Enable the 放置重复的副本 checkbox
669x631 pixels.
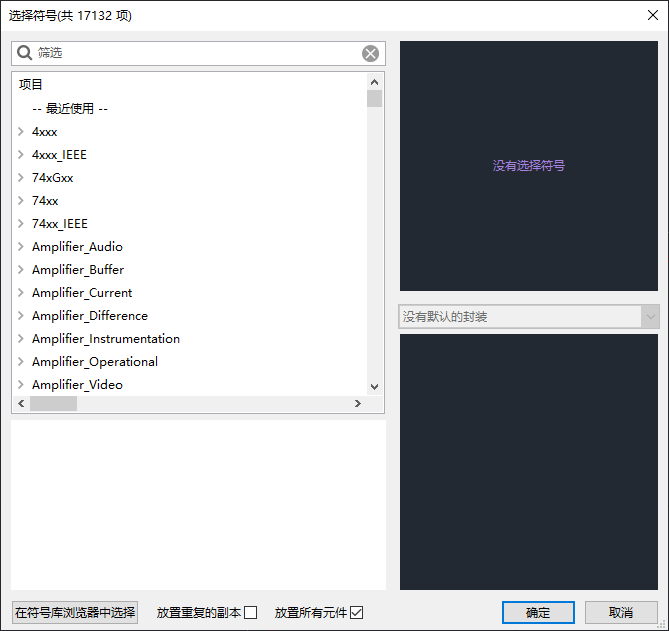pos(250,613)
